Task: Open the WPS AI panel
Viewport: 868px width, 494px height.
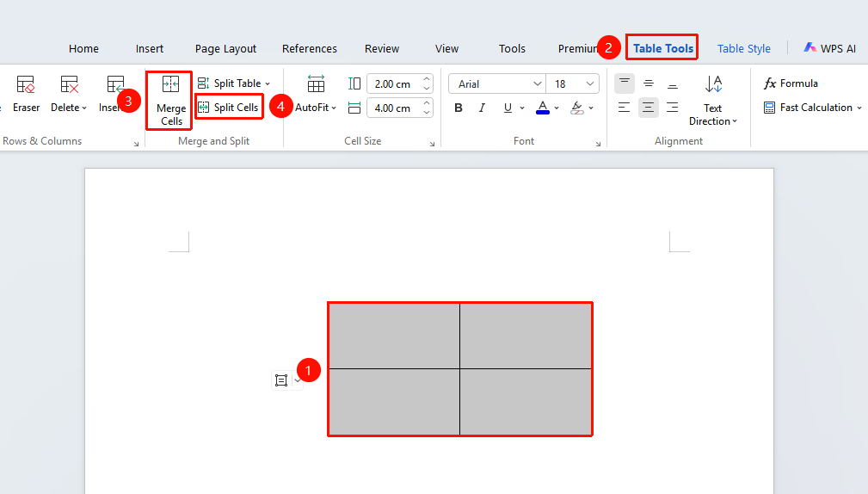Action: 829,48
